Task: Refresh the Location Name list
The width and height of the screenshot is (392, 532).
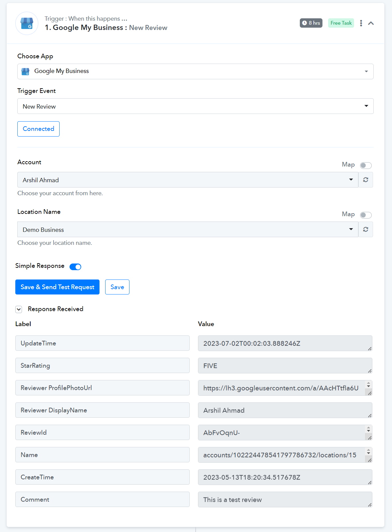Action: tap(366, 230)
